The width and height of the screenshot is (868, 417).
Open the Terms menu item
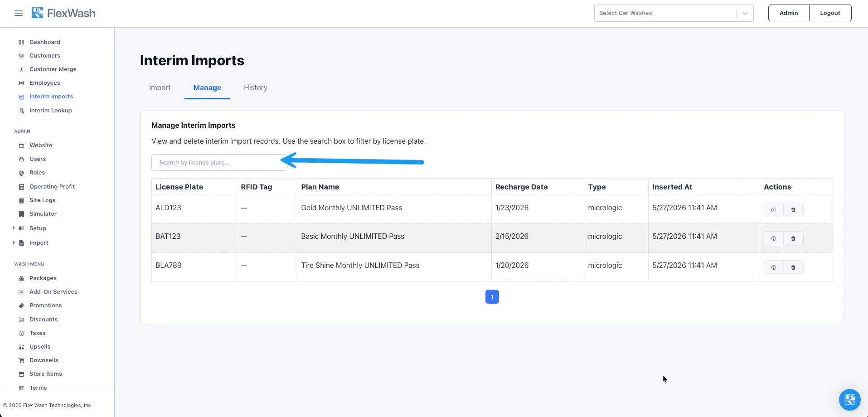coord(38,388)
